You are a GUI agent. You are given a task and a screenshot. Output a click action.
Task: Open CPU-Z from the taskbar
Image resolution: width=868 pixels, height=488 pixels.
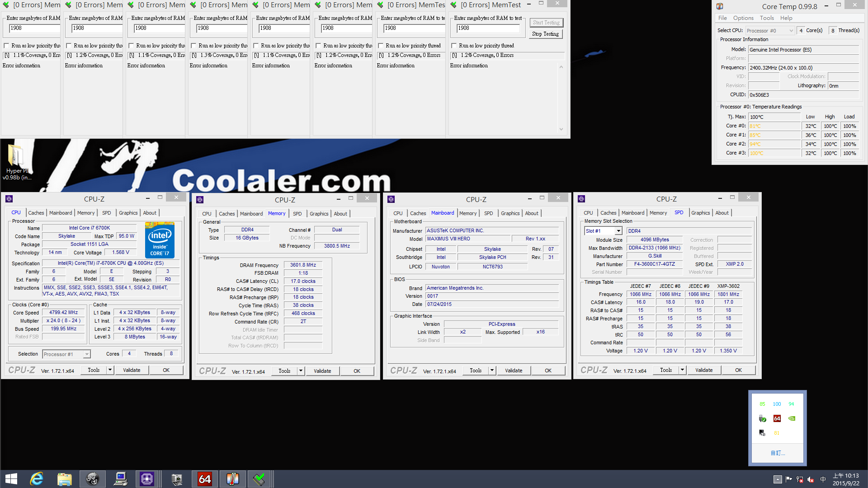pos(147,479)
